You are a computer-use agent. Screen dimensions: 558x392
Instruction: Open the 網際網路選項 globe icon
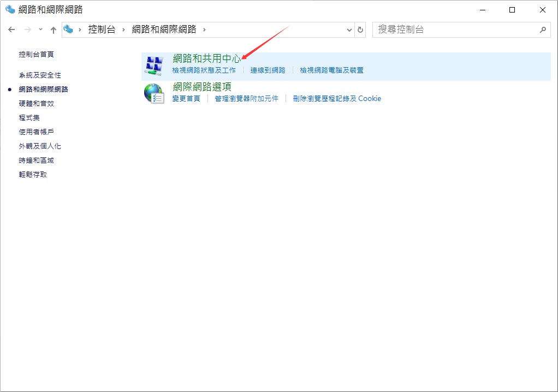tap(154, 93)
